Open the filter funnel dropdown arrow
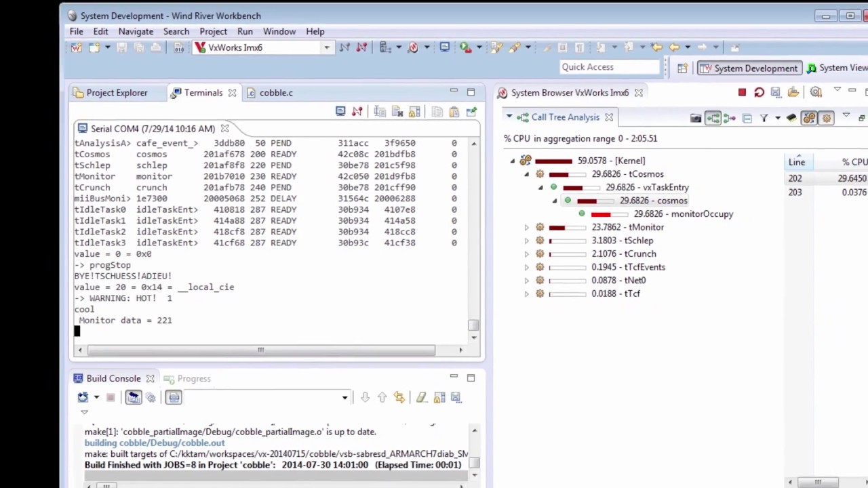This screenshot has height=488, width=868. tap(778, 118)
